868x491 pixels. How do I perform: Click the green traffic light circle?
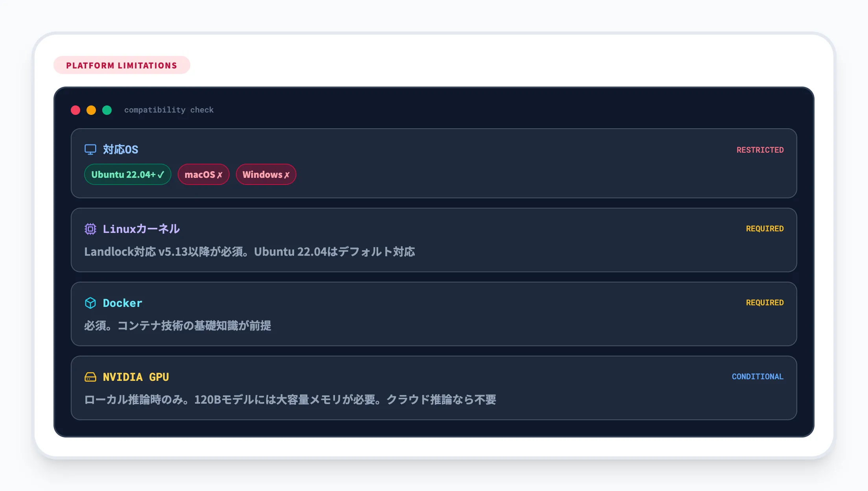pos(107,110)
